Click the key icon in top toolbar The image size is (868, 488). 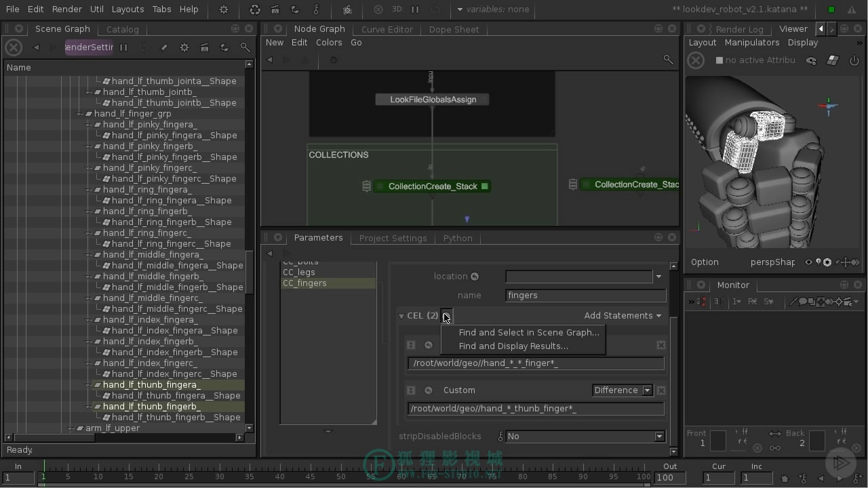316,9
